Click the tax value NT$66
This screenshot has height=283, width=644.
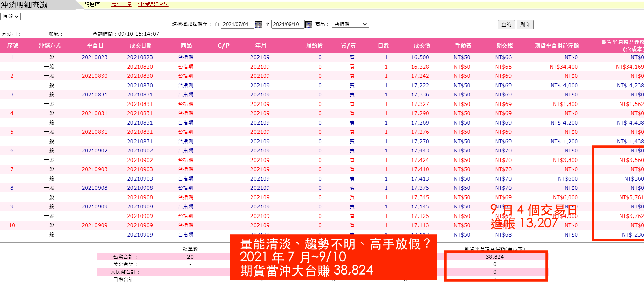click(x=503, y=57)
